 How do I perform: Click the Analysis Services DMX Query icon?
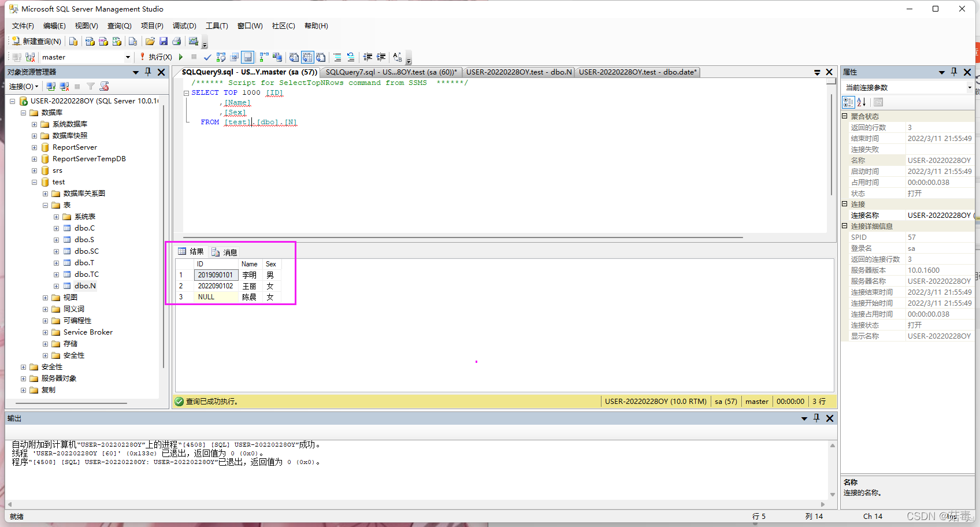point(103,41)
